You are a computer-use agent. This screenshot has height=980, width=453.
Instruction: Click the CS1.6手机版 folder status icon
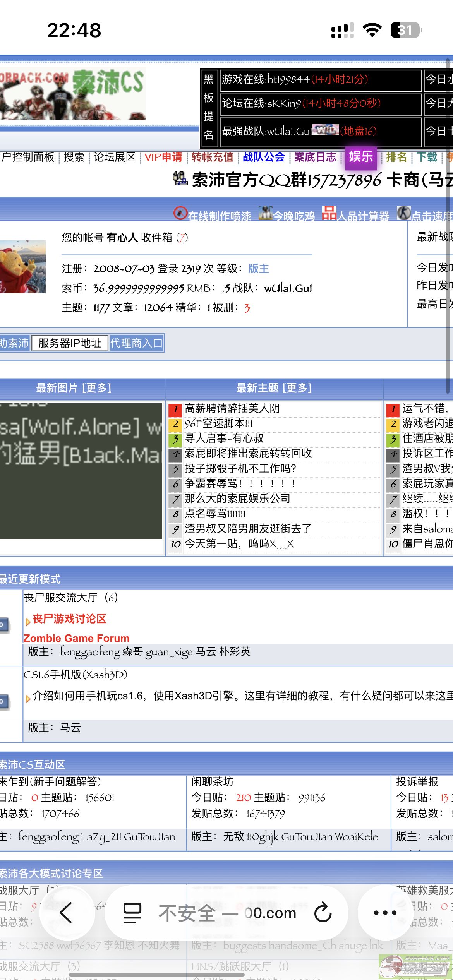(x=4, y=701)
